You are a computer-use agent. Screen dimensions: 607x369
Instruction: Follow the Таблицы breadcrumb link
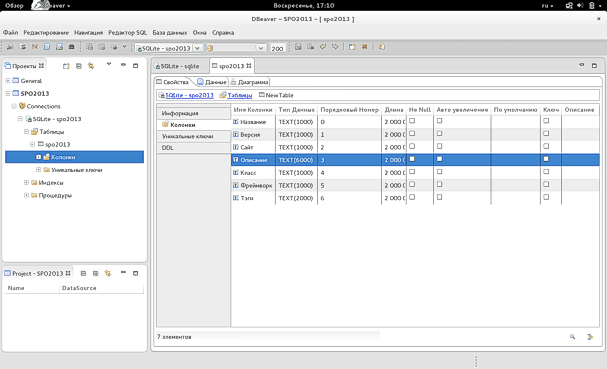pyautogui.click(x=240, y=95)
